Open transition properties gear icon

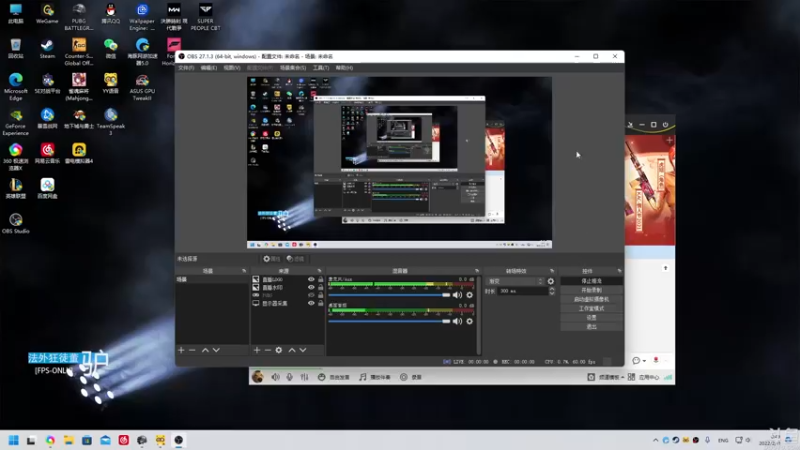pos(551,281)
